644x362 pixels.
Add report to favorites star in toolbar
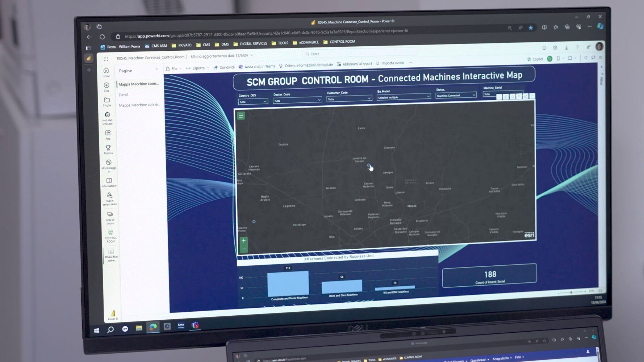coord(601,58)
